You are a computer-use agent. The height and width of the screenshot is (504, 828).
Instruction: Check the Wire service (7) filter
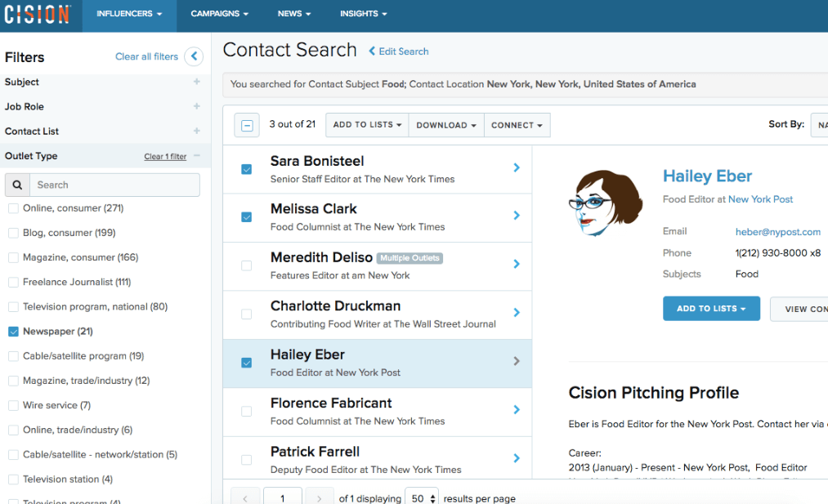coord(14,405)
